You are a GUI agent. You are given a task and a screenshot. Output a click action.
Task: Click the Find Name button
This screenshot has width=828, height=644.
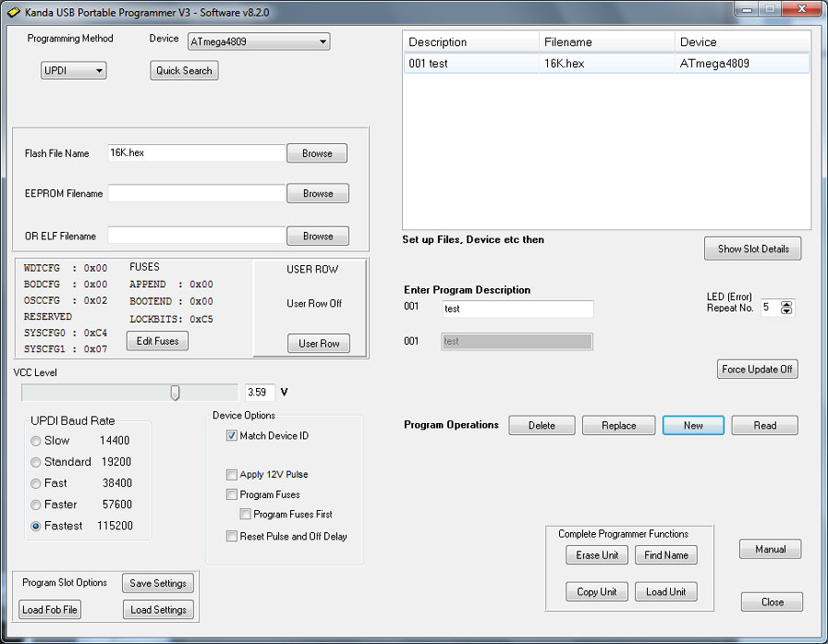click(666, 555)
